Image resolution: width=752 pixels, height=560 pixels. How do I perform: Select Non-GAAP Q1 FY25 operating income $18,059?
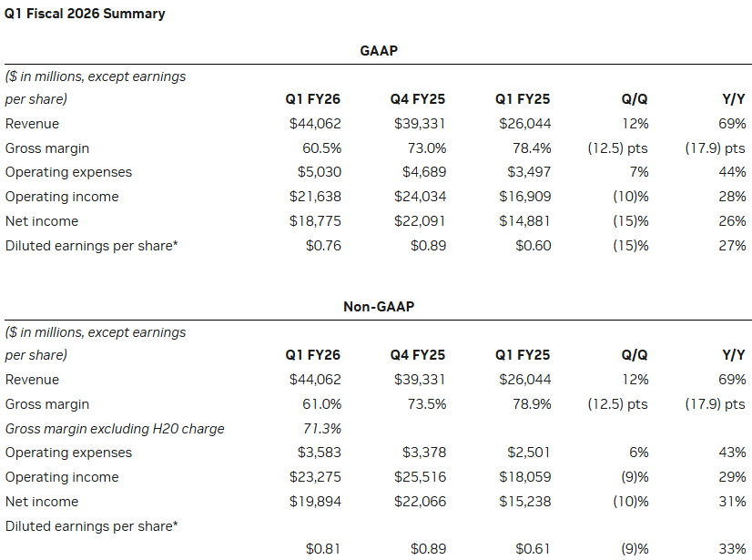pyautogui.click(x=524, y=477)
